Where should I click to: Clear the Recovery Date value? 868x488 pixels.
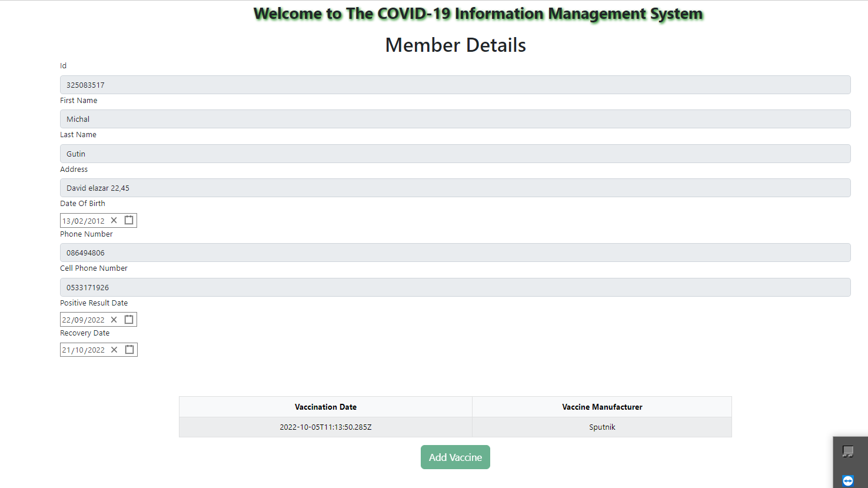(115, 349)
